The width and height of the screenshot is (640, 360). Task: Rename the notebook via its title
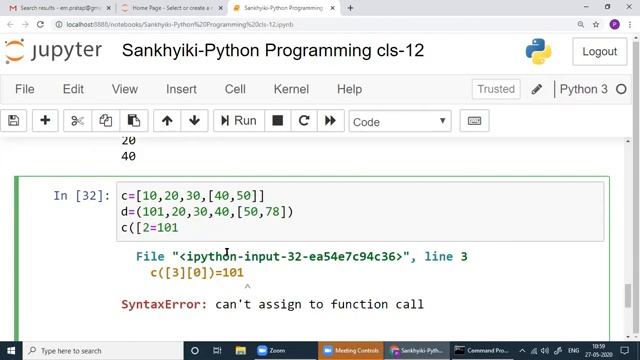(x=273, y=51)
